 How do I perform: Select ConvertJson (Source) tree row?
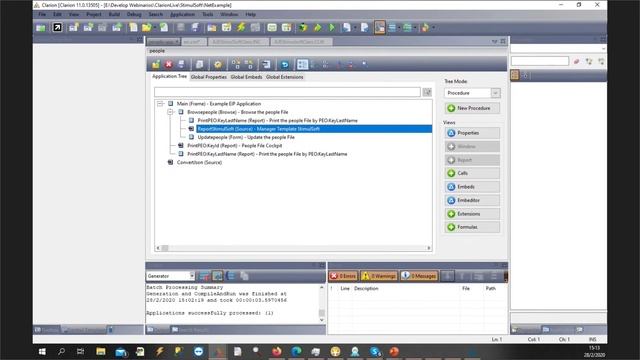click(x=199, y=162)
